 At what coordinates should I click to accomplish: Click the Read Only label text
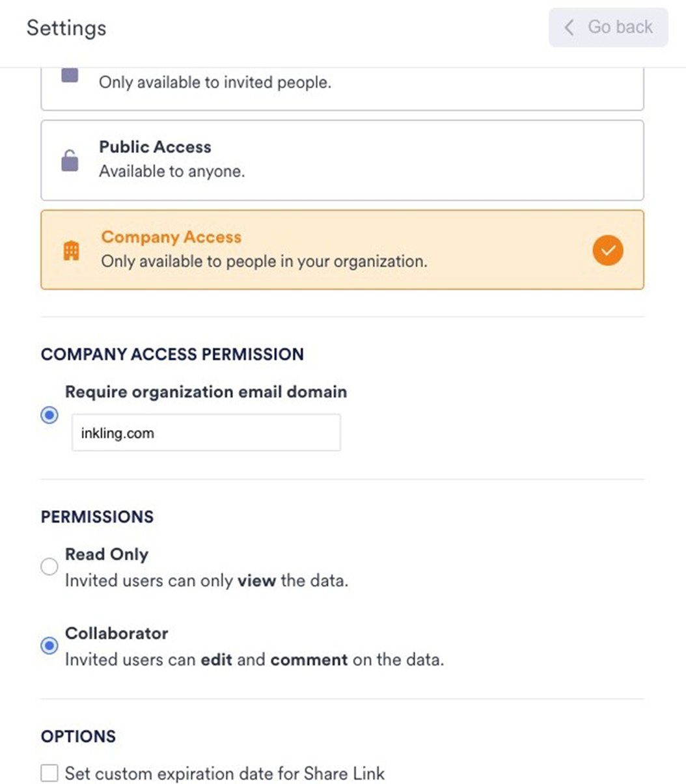[107, 554]
